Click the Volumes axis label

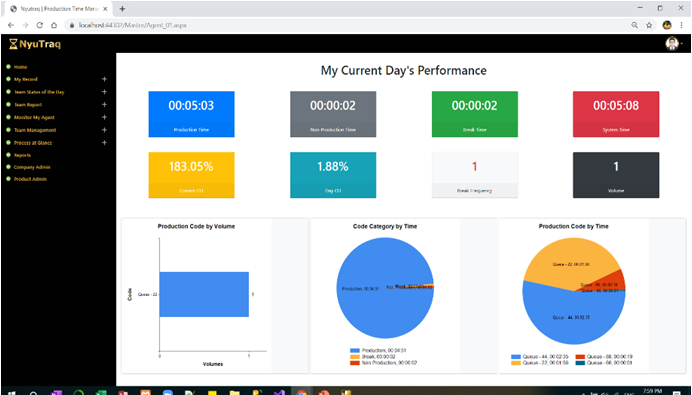point(213,364)
